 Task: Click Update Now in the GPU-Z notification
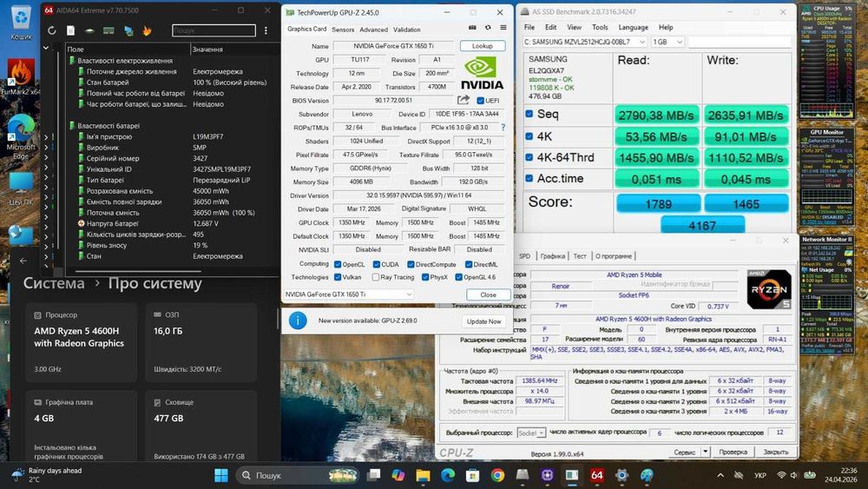tap(483, 321)
